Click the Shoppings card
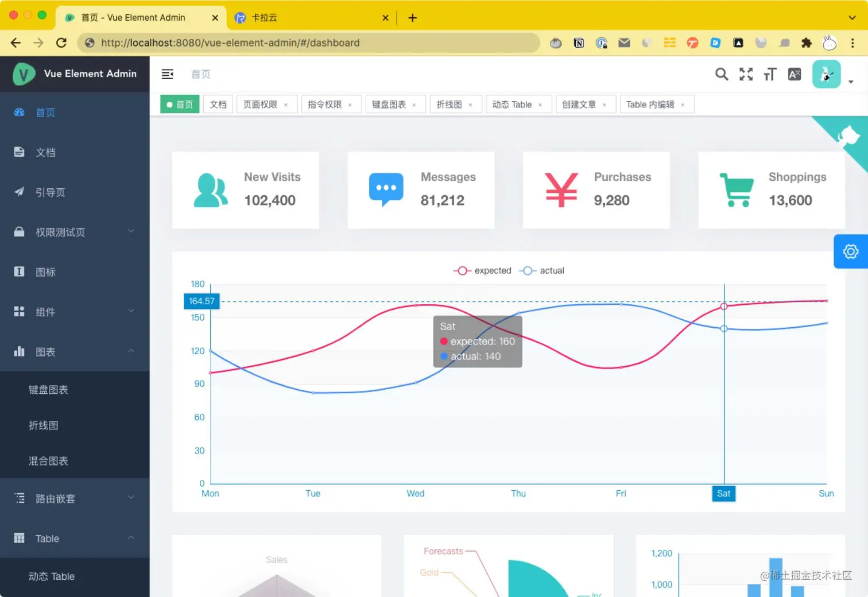Image resolution: width=868 pixels, height=597 pixels. (x=772, y=190)
